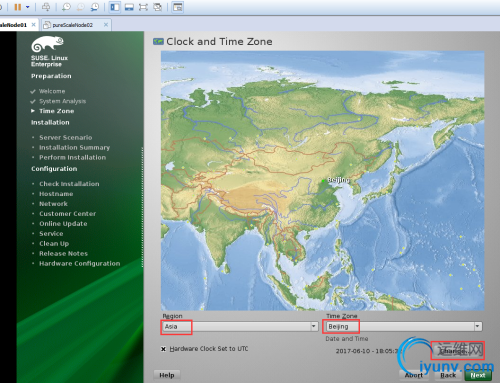Click the SUSE chameleon logo
The height and width of the screenshot is (383, 500).
point(47,44)
